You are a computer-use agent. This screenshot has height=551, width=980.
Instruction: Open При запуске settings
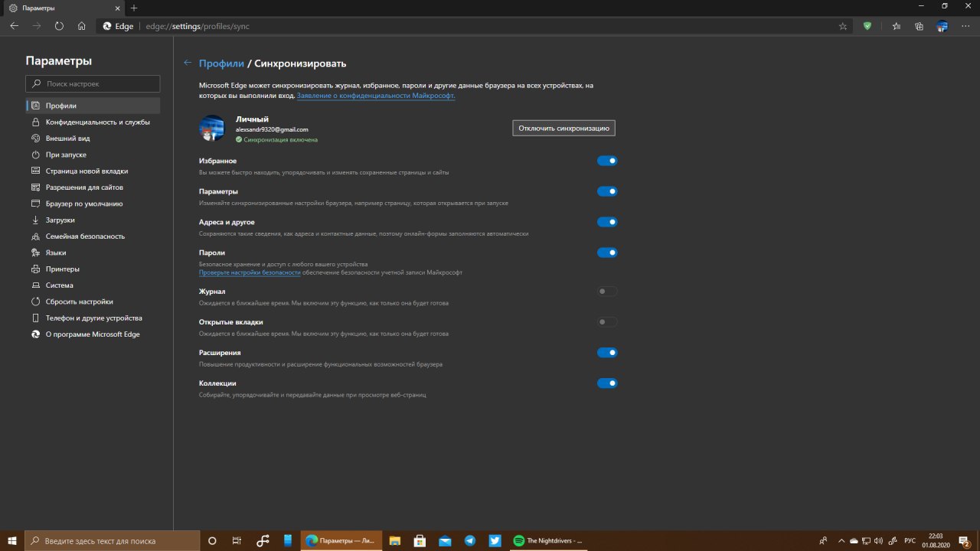coord(93,155)
